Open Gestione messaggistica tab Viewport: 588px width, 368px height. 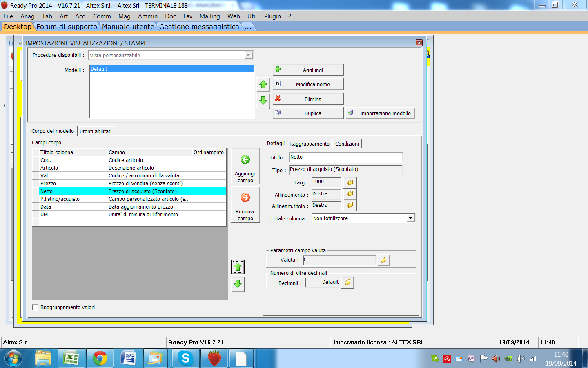click(199, 27)
